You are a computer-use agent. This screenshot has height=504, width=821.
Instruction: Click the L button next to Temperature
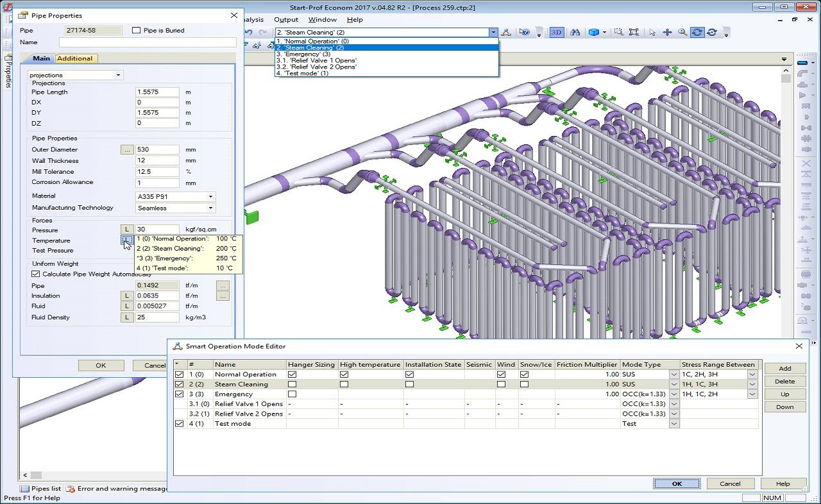(x=127, y=240)
